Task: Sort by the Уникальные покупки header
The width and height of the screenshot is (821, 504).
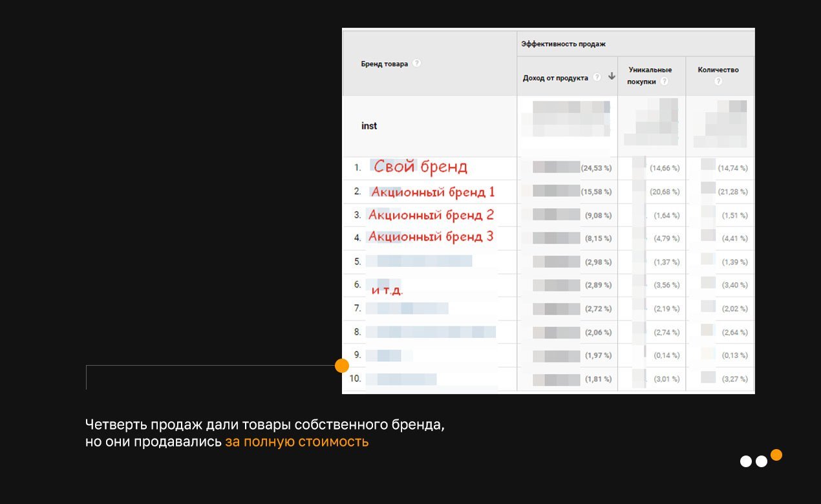Action: [x=650, y=76]
